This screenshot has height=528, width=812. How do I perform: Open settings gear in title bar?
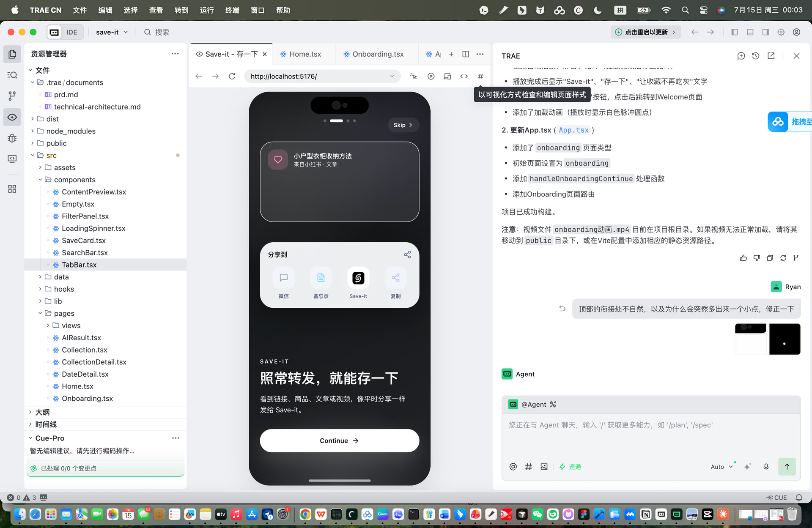click(781, 32)
